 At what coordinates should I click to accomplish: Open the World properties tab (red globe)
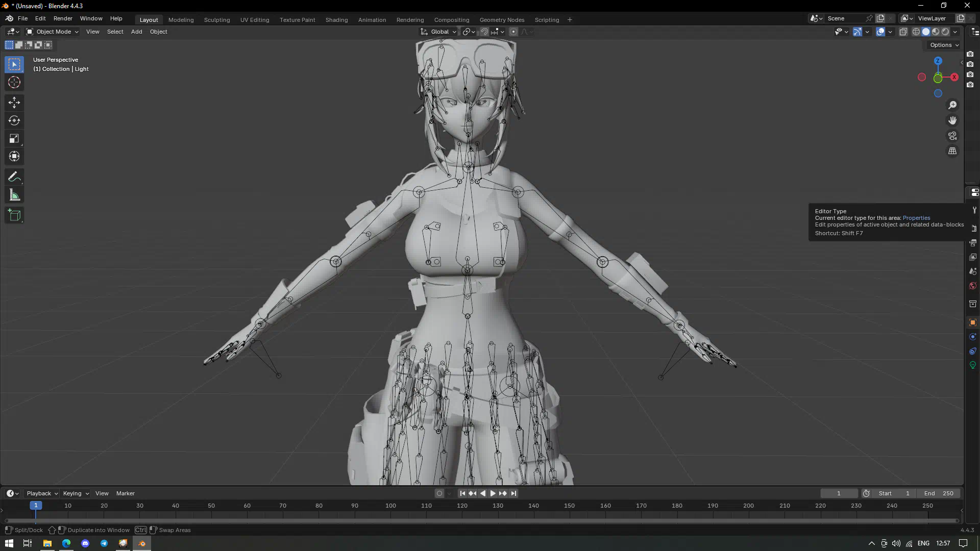tap(973, 286)
